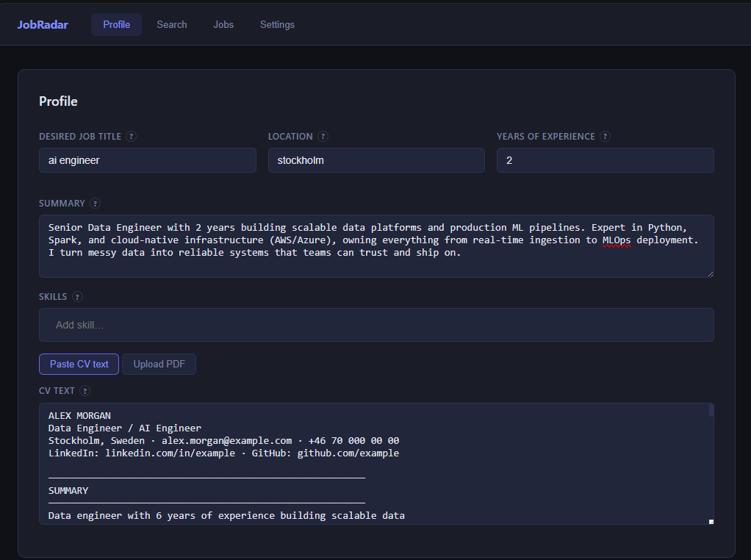751x560 pixels.
Task: Click the CV text area resize handle
Action: [x=711, y=522]
